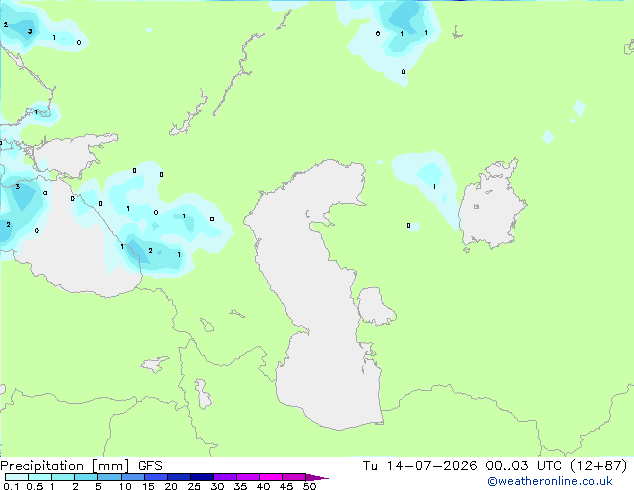Click the legend scale label '25'
The image size is (634, 490).
194,486
